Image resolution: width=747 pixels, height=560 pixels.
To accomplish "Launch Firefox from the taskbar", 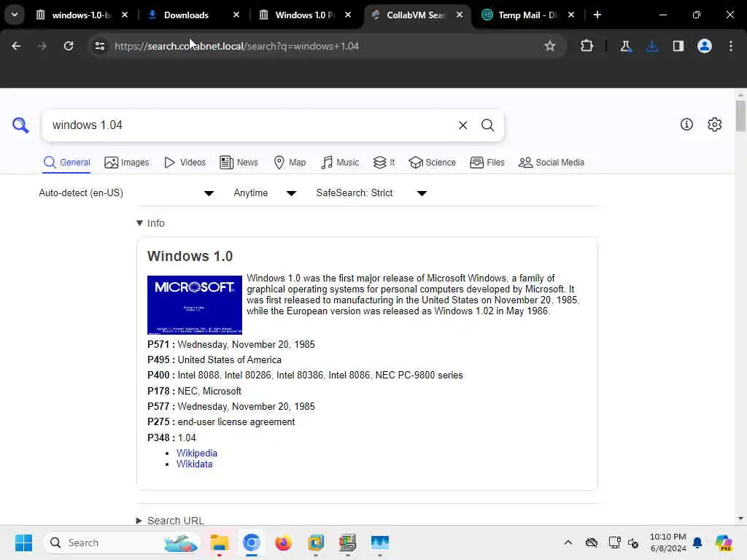I will coord(284,542).
